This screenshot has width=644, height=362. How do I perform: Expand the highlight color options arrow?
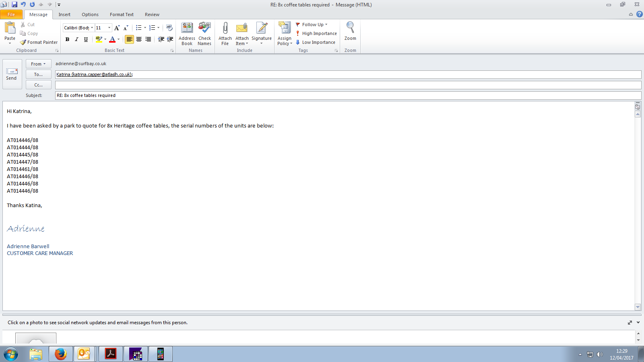(x=105, y=39)
